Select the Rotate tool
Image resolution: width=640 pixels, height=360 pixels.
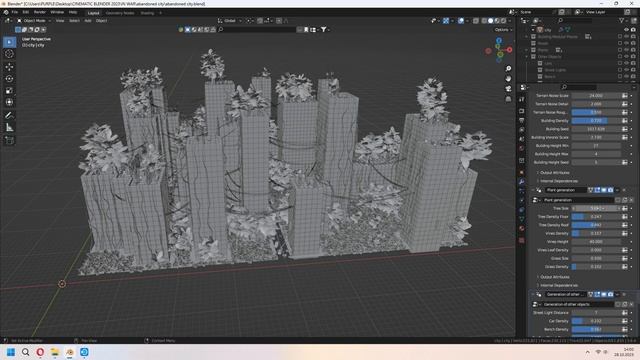pos(9,79)
